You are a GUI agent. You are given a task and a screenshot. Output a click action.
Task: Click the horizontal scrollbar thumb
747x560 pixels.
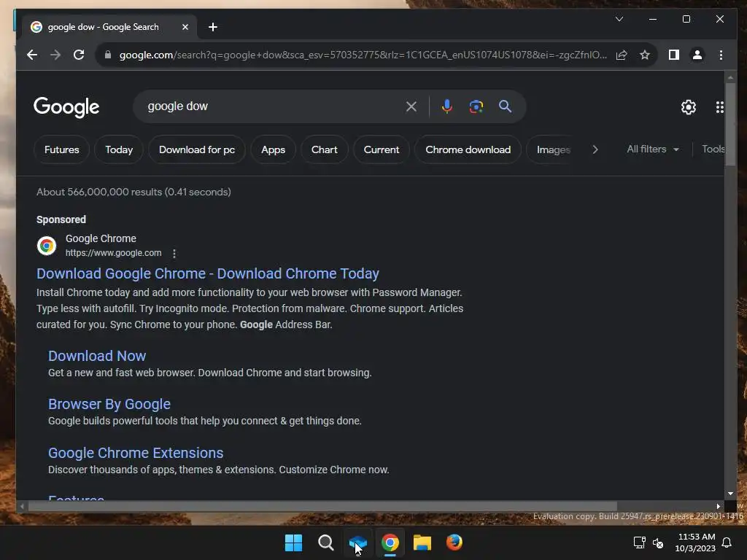click(x=322, y=506)
